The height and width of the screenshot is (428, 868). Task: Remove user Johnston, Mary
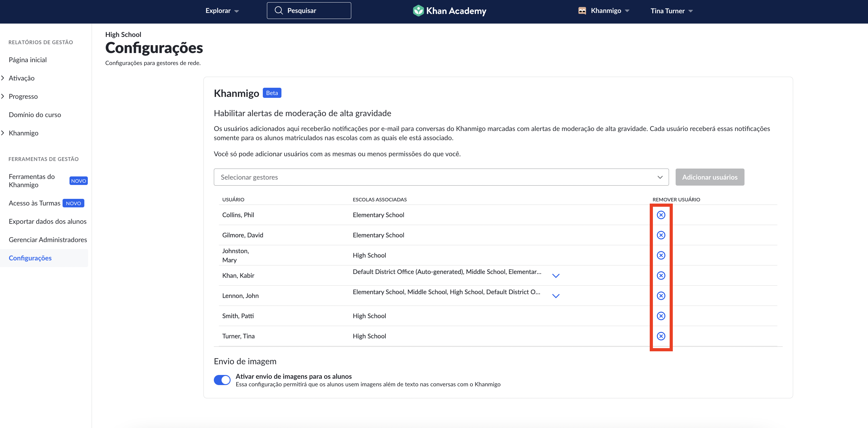click(661, 255)
